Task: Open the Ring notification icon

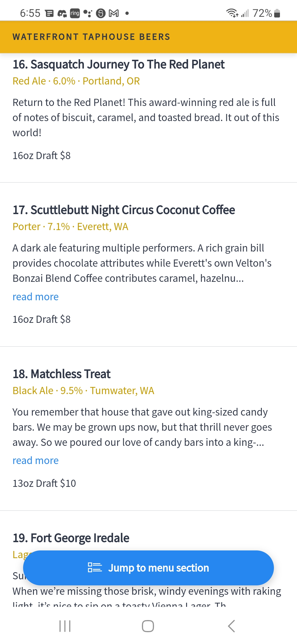Action: (75, 13)
